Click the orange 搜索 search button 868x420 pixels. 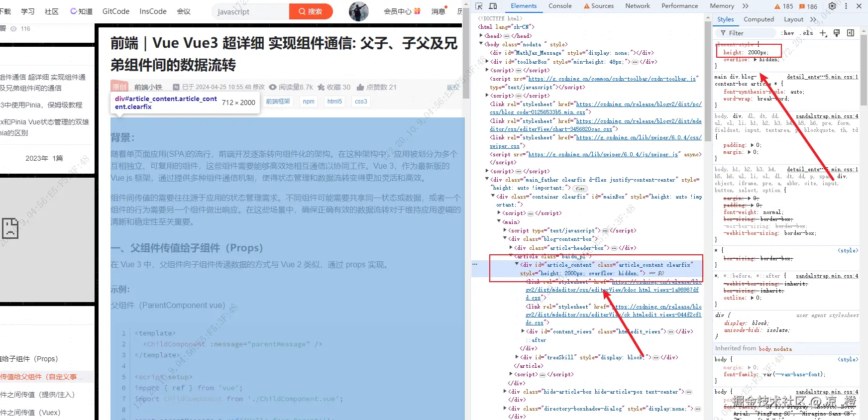click(x=311, y=11)
